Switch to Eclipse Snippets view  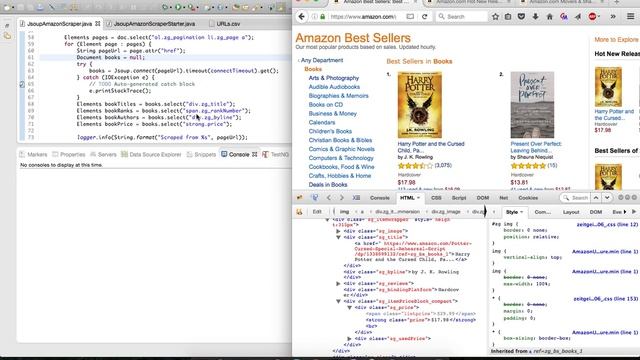201,154
